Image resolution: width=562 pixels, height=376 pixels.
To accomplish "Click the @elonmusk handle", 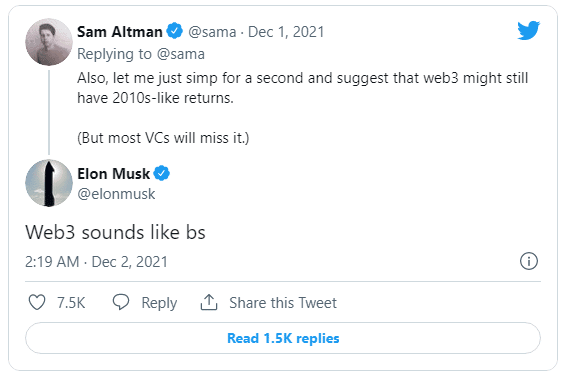I will [116, 194].
